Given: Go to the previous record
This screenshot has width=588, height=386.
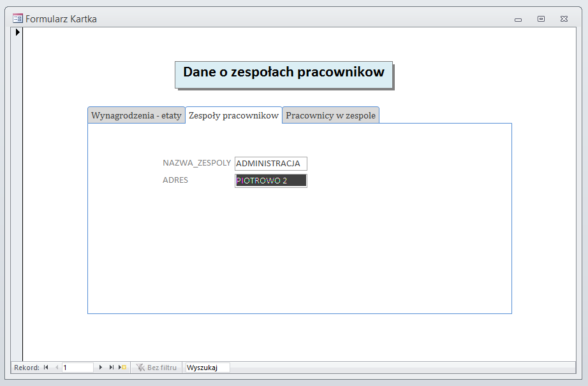Looking at the screenshot, I should 57,368.
